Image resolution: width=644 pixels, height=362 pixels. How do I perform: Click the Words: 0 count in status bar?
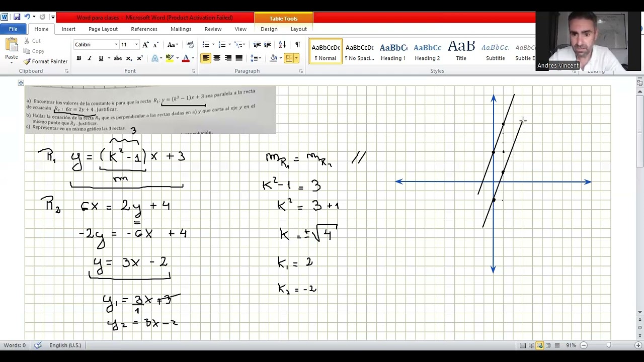coord(15,345)
